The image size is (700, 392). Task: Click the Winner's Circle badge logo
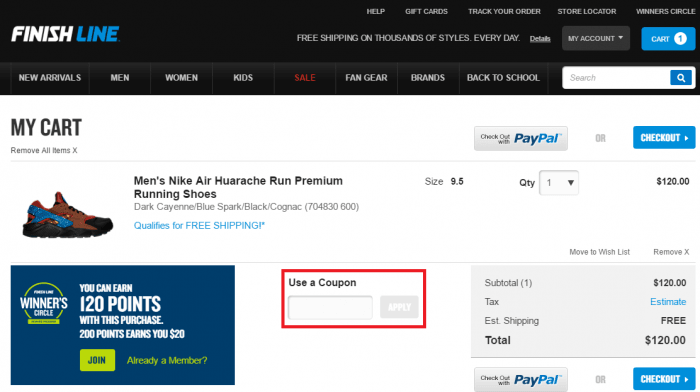[44, 303]
